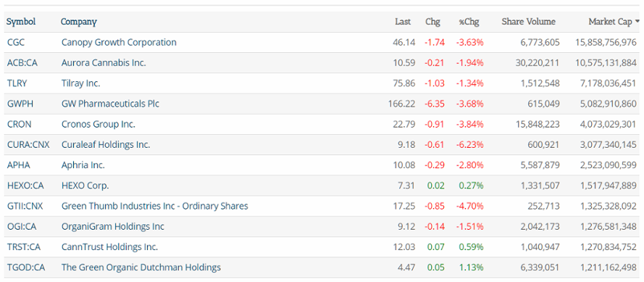Click The Green Organic Dutchman Holdings
The height and width of the screenshot is (282, 644).
[141, 268]
